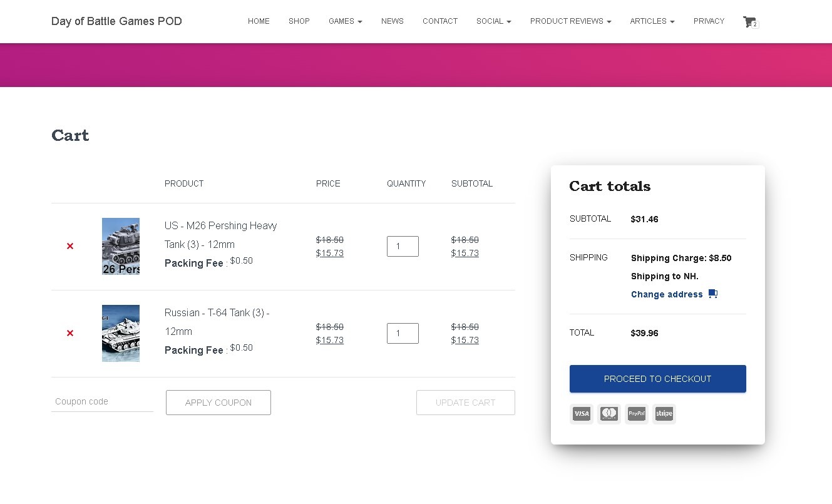
Task: Click the Visa payment icon
Action: pyautogui.click(x=582, y=414)
